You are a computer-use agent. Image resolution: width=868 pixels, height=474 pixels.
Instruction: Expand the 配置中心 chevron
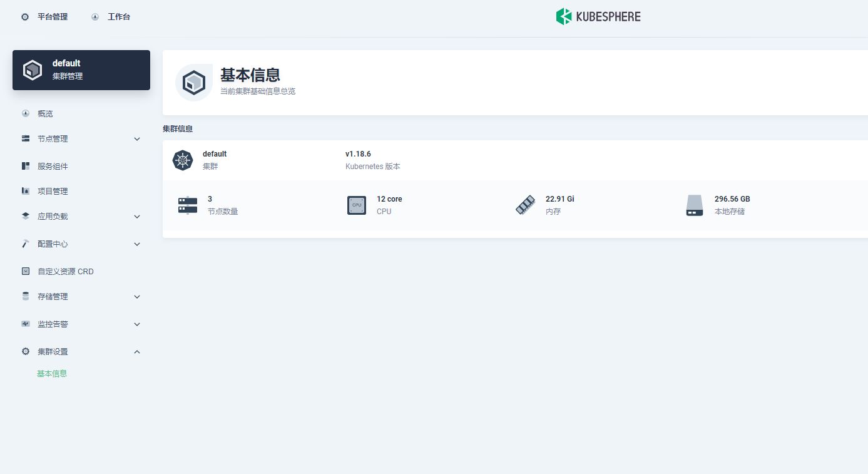coord(137,244)
